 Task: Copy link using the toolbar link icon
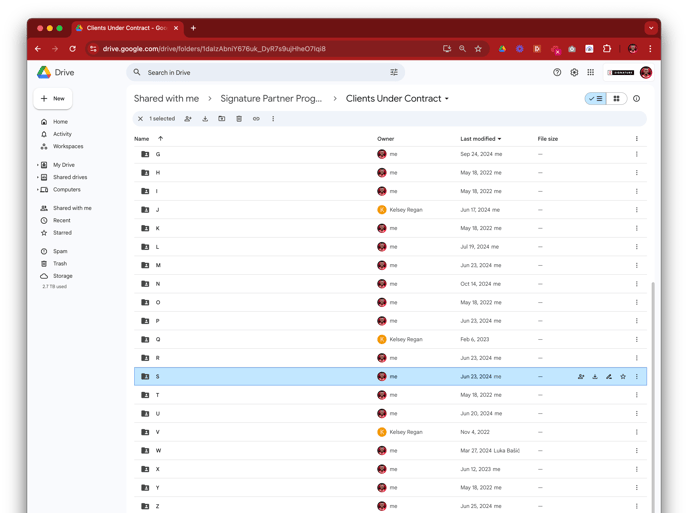coord(256,119)
